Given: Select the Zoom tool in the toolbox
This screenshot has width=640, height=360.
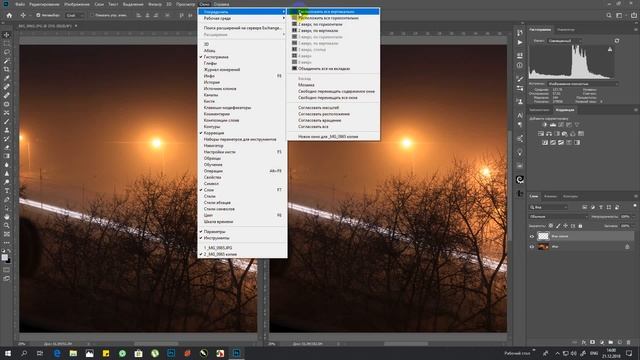Looking at the screenshot, I should pyautogui.click(x=7, y=225).
